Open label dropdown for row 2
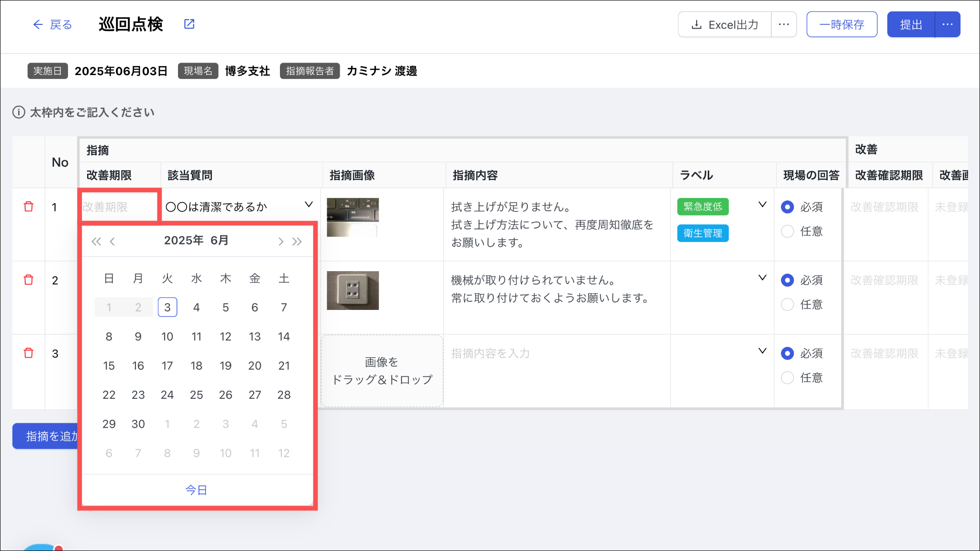 coord(762,278)
